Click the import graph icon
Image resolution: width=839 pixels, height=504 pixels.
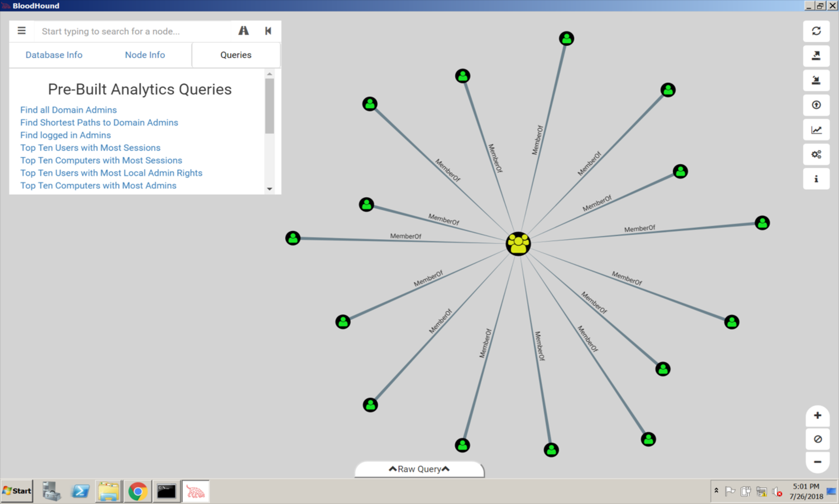[x=816, y=80]
